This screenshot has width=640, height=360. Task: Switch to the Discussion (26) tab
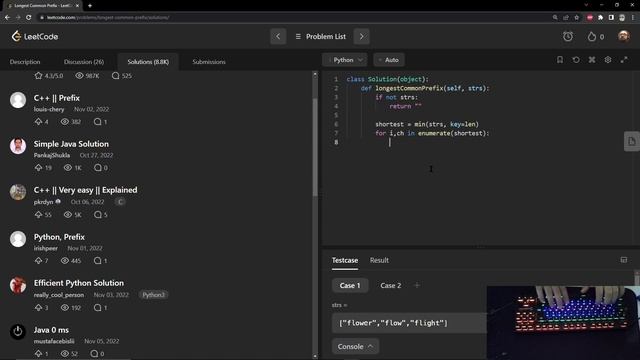coord(84,62)
